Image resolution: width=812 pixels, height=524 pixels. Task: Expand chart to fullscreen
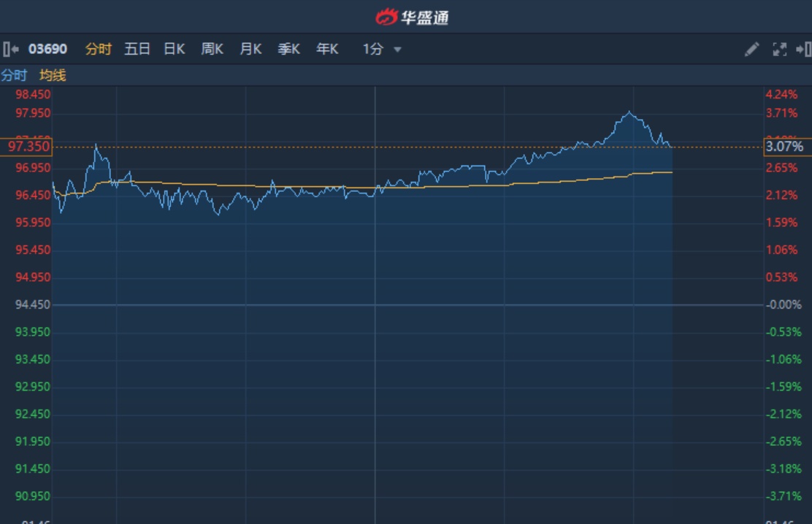click(x=779, y=50)
